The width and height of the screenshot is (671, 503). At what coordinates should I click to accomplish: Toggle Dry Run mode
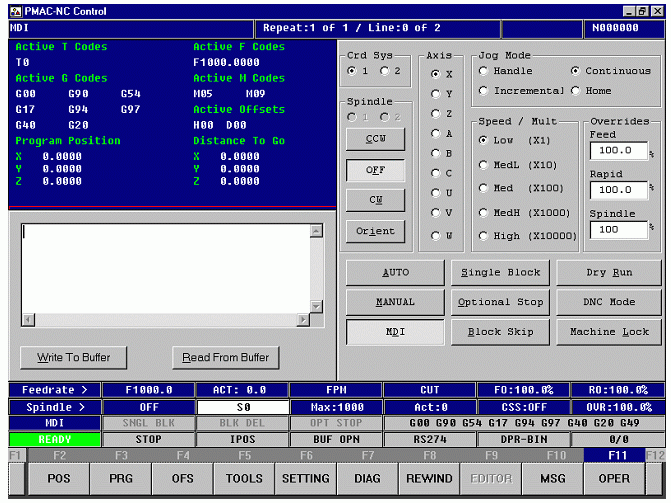click(x=609, y=272)
